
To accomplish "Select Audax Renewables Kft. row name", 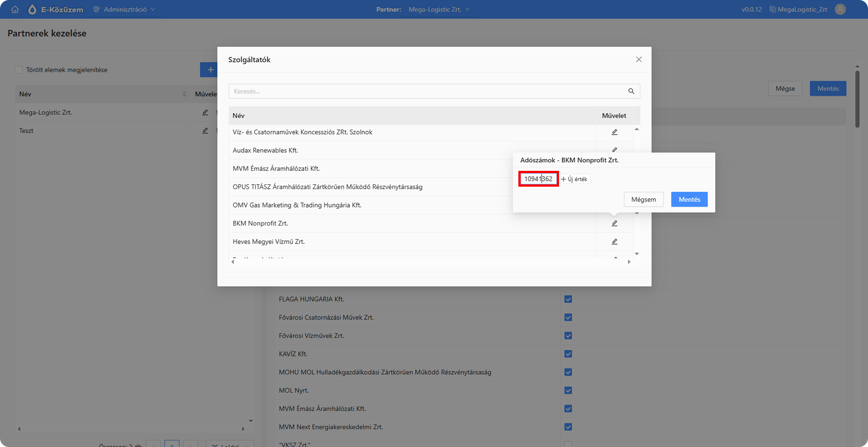I will point(266,150).
